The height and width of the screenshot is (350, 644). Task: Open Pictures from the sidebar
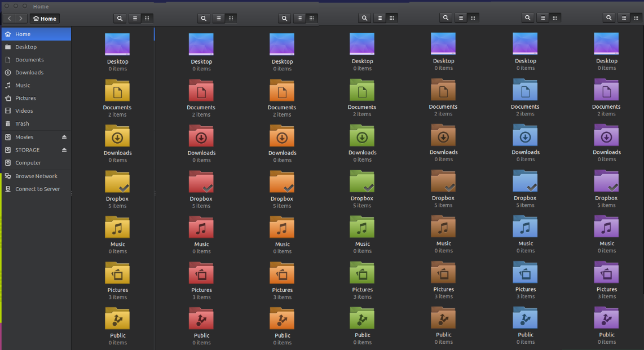pos(36,98)
